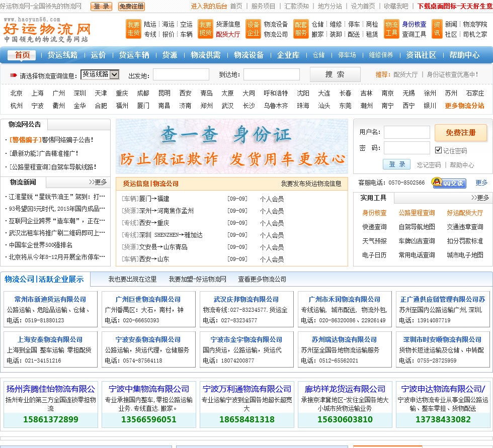
Task: Open QQ交谈 chat icon button
Action: [x=449, y=183]
